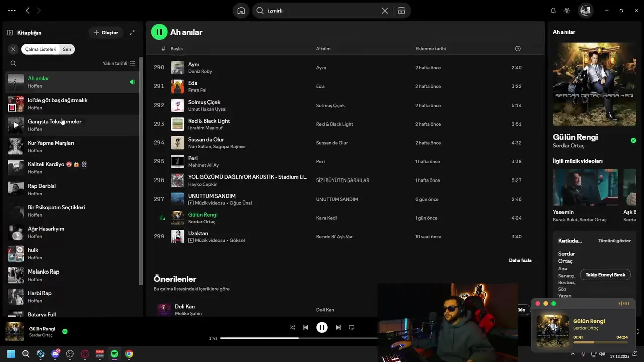This screenshot has height=362, width=644.
Task: Open the notifications bell
Action: 553,10
